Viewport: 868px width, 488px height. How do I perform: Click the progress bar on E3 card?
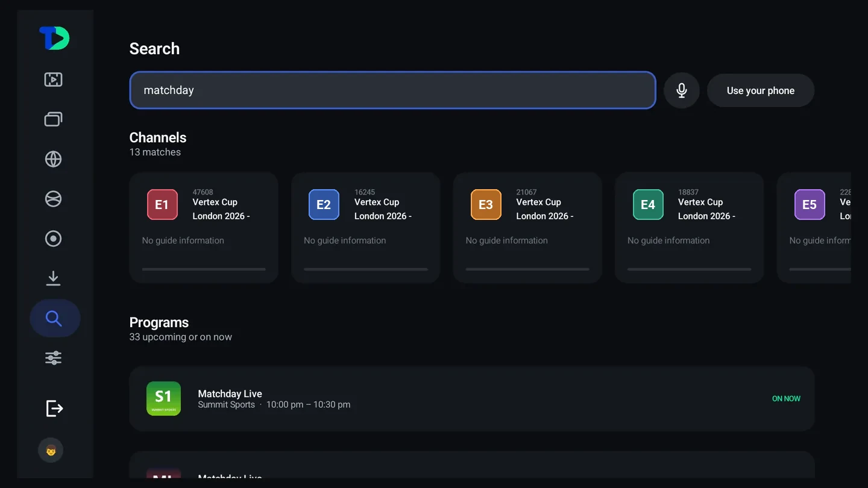click(527, 269)
